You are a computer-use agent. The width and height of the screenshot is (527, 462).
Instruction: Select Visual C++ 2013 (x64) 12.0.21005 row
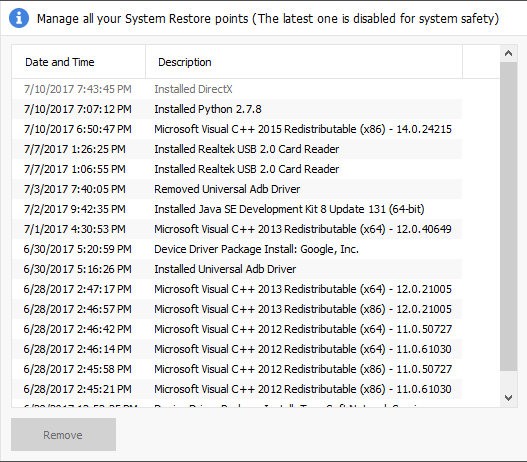click(x=237, y=289)
